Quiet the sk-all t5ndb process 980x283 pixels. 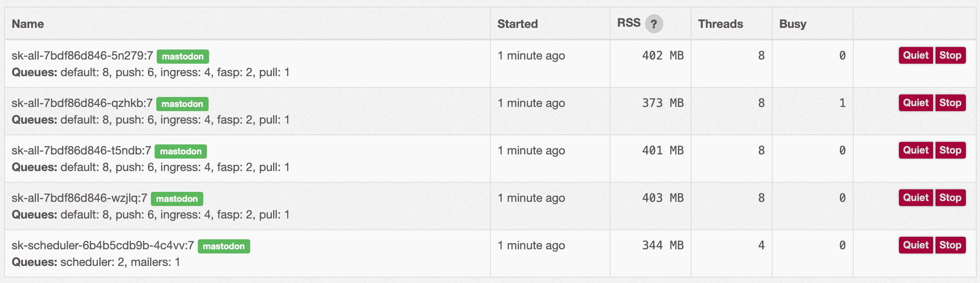916,150
